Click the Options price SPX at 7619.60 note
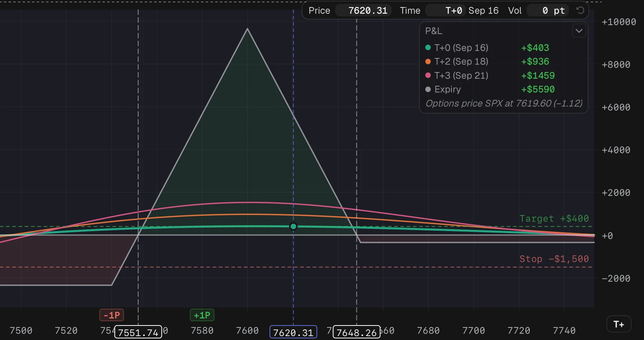The image size is (644, 340). pos(504,103)
